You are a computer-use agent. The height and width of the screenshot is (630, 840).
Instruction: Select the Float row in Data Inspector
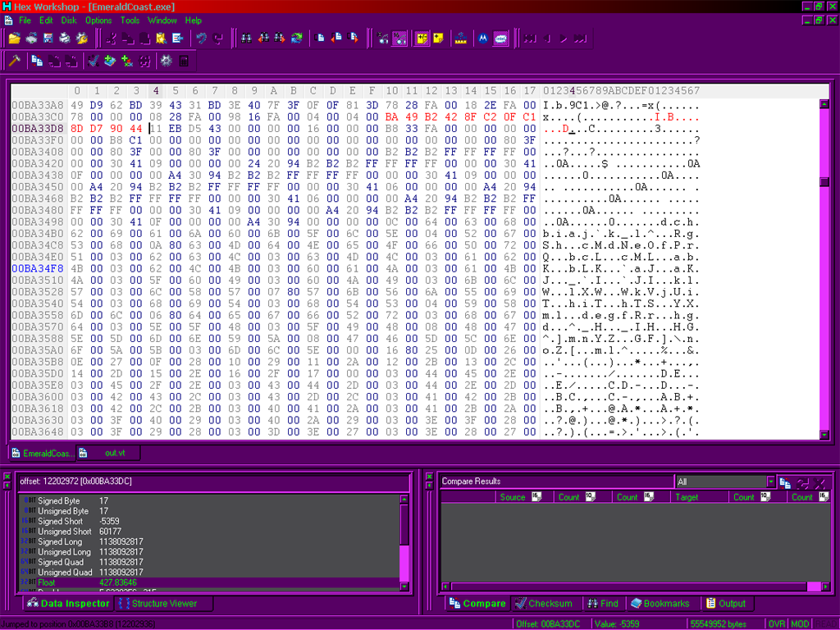coord(209,582)
